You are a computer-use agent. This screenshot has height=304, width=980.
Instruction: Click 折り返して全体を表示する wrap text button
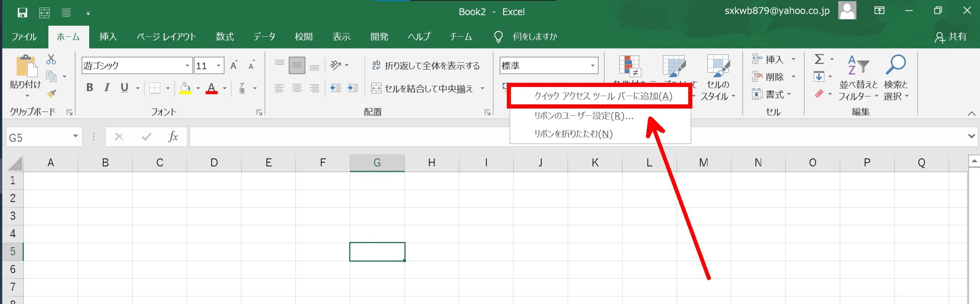point(426,65)
